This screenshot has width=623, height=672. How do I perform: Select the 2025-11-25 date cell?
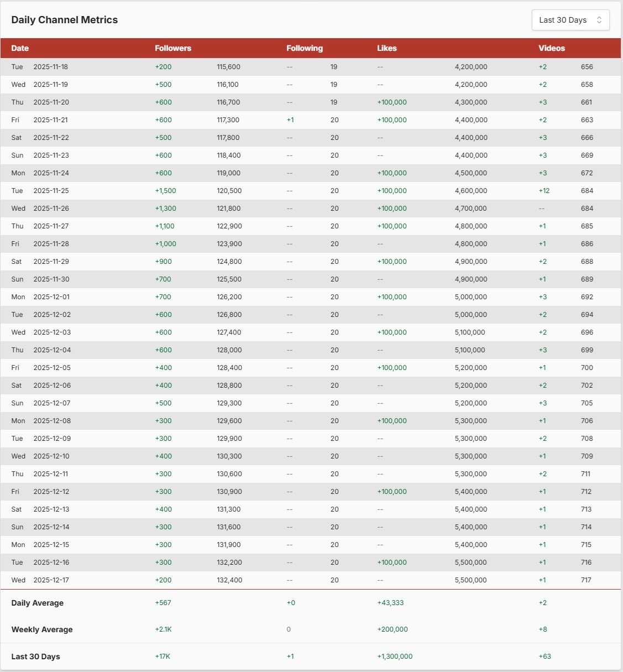51,191
